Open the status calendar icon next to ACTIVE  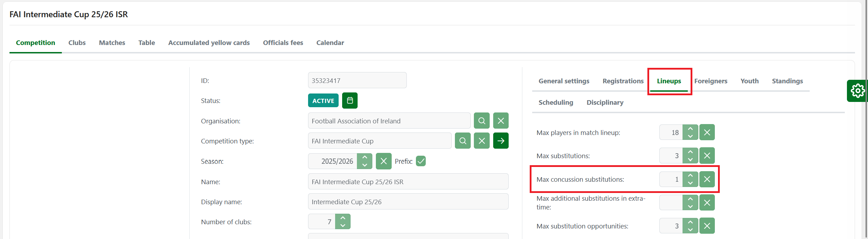[x=350, y=101]
